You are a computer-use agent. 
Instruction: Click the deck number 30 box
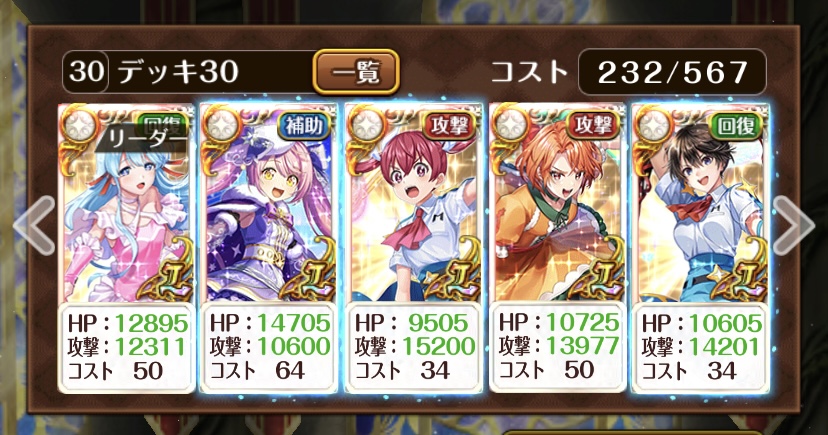(86, 72)
